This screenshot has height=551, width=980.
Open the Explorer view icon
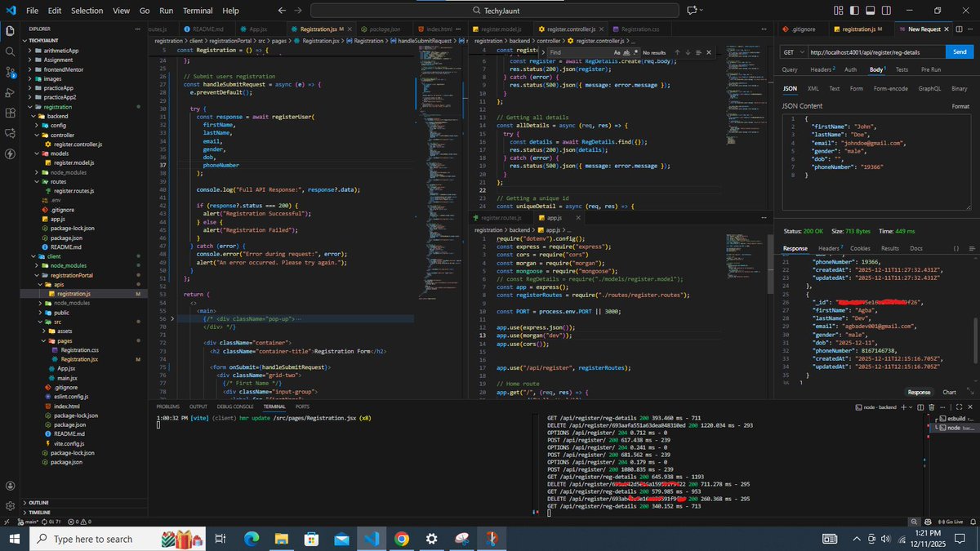11,30
